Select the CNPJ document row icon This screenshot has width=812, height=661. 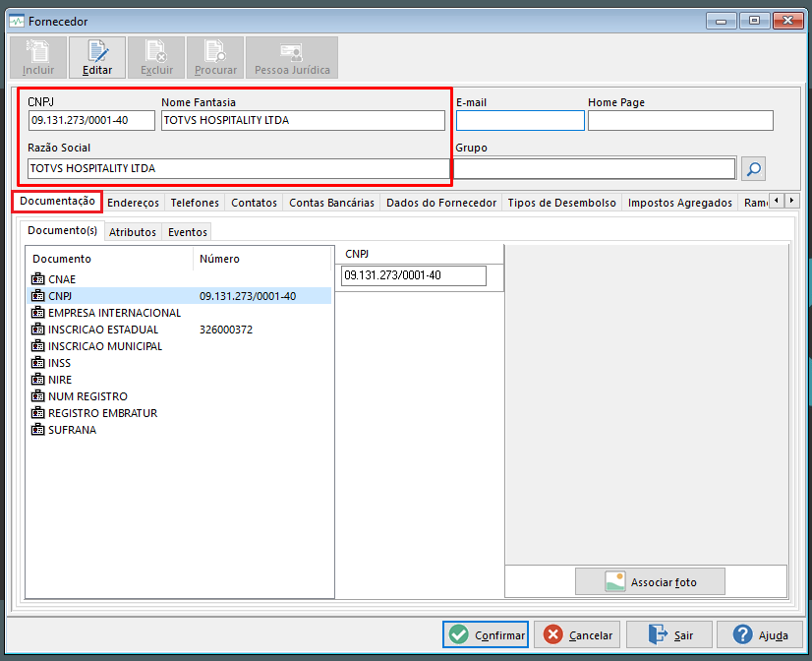37,296
